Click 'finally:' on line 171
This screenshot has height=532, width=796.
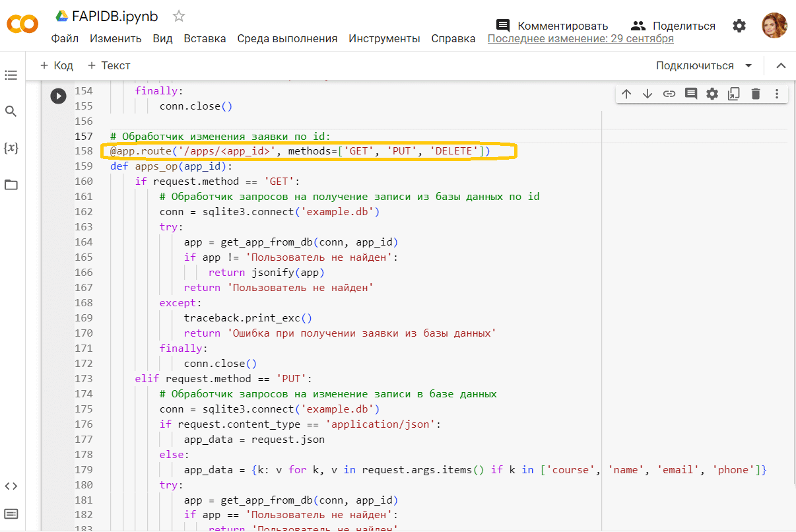(183, 348)
